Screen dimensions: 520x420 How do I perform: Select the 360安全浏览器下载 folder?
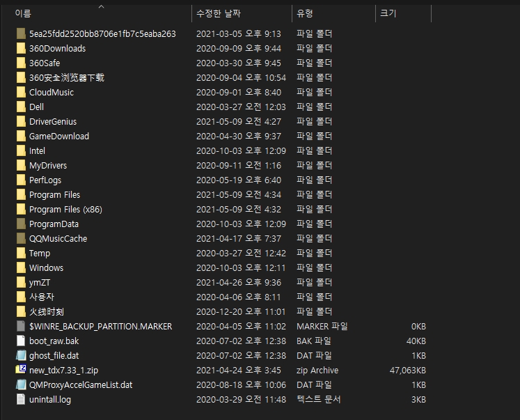tap(66, 77)
